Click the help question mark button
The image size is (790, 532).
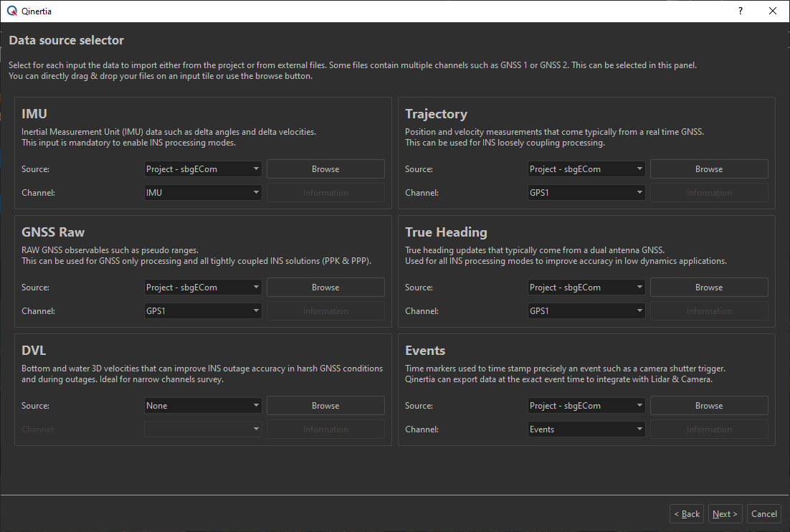click(x=741, y=11)
